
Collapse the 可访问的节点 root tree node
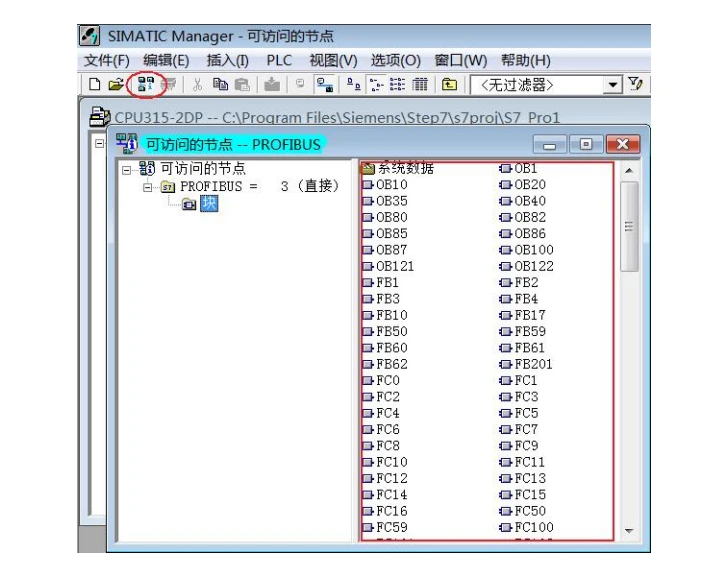[126, 170]
